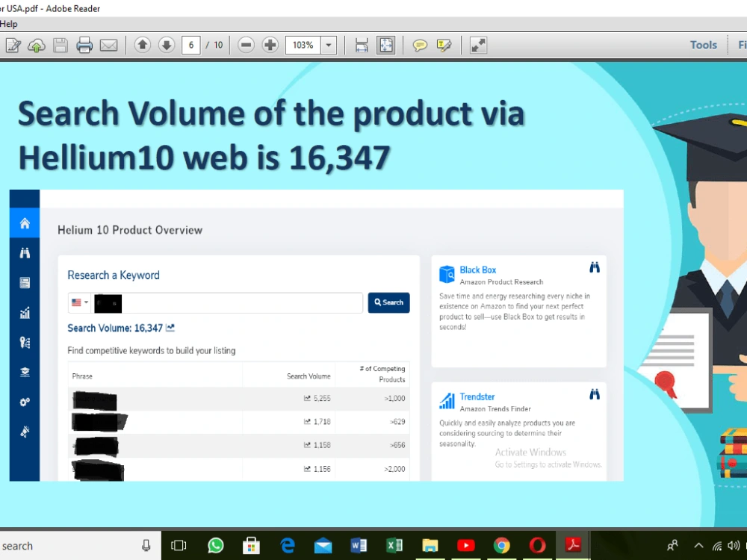This screenshot has height=560, width=747.
Task: Click the binoculars icon on Trendster card
Action: [594, 394]
